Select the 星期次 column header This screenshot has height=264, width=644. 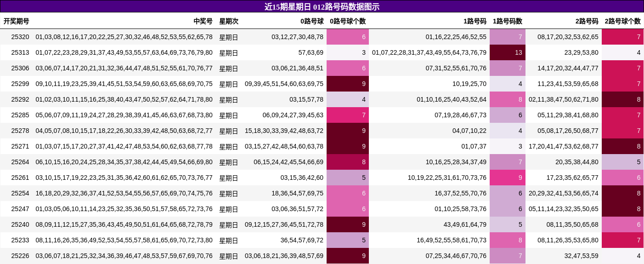click(228, 21)
